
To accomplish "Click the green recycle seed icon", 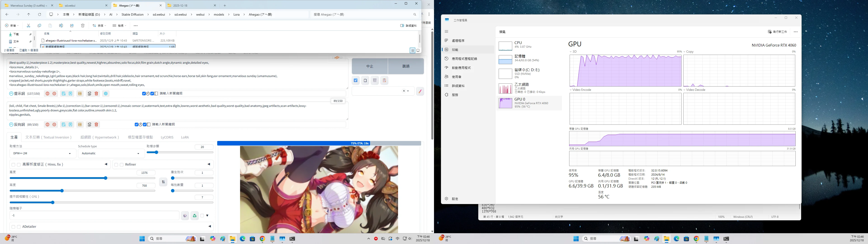I will point(194,216).
